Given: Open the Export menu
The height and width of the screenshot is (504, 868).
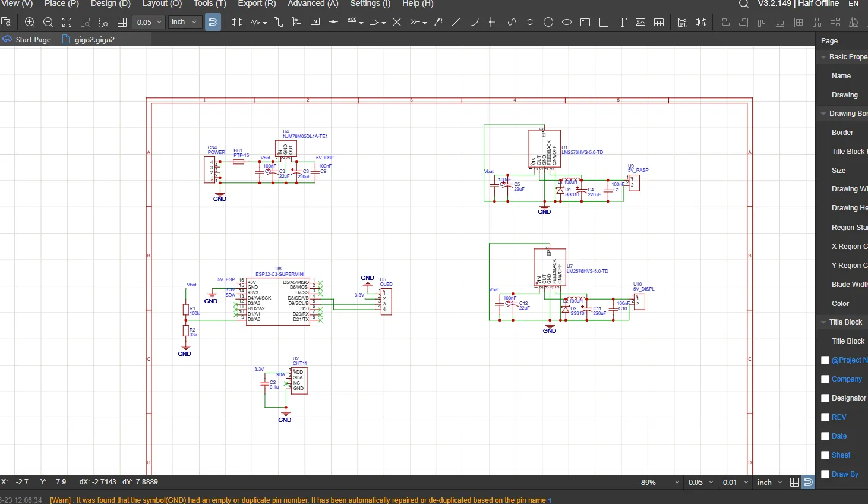Looking at the screenshot, I should 257,4.
